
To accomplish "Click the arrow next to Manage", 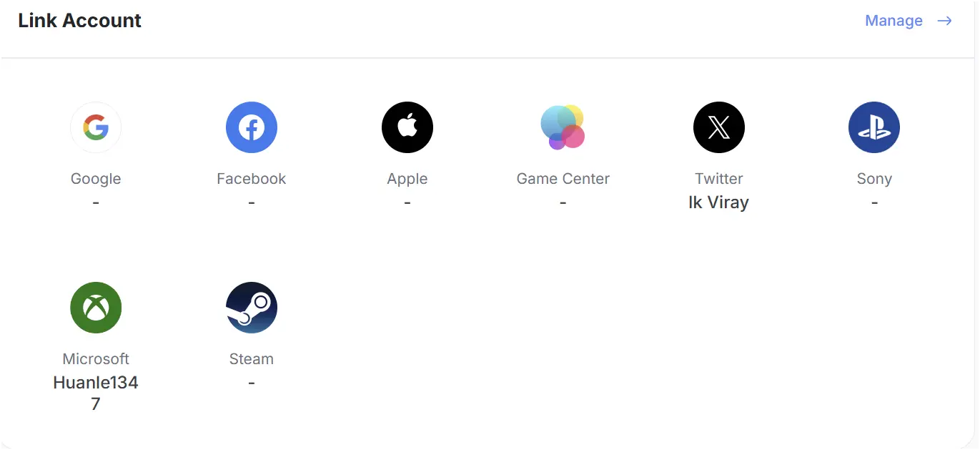I will 945,21.
